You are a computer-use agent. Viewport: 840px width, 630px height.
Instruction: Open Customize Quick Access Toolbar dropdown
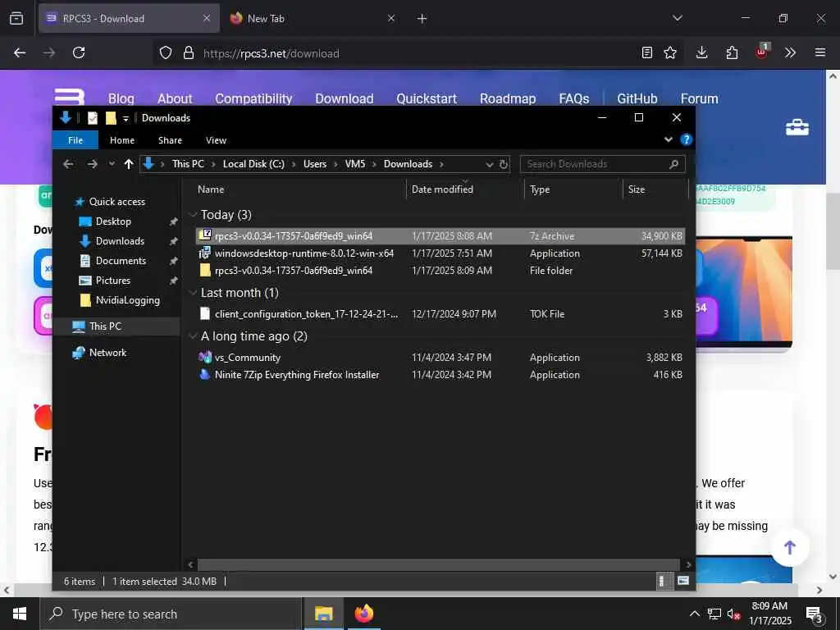pos(126,118)
